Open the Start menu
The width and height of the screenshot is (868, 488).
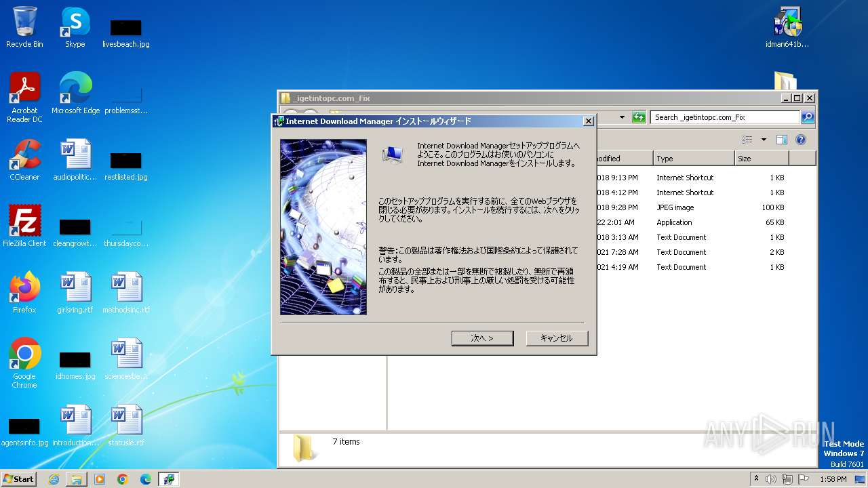click(x=18, y=479)
